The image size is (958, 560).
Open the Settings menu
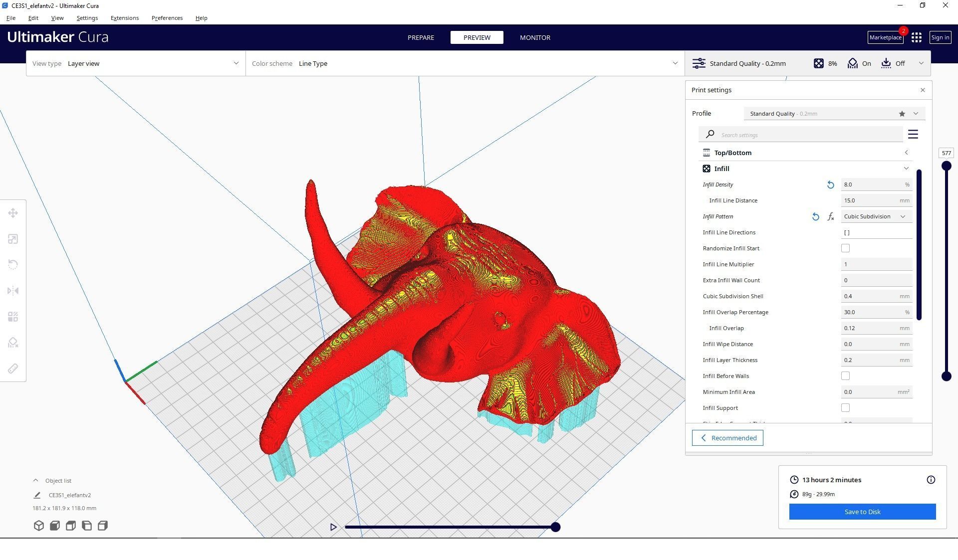pyautogui.click(x=87, y=18)
